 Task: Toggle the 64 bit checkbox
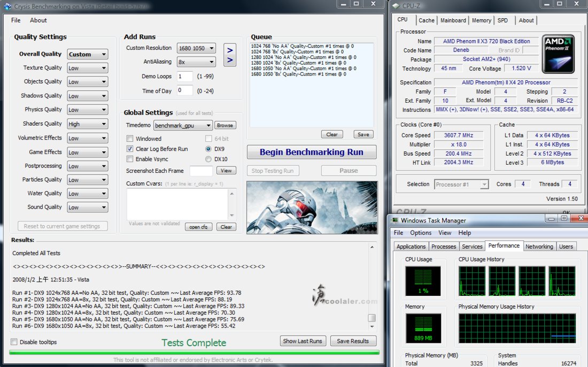click(208, 139)
